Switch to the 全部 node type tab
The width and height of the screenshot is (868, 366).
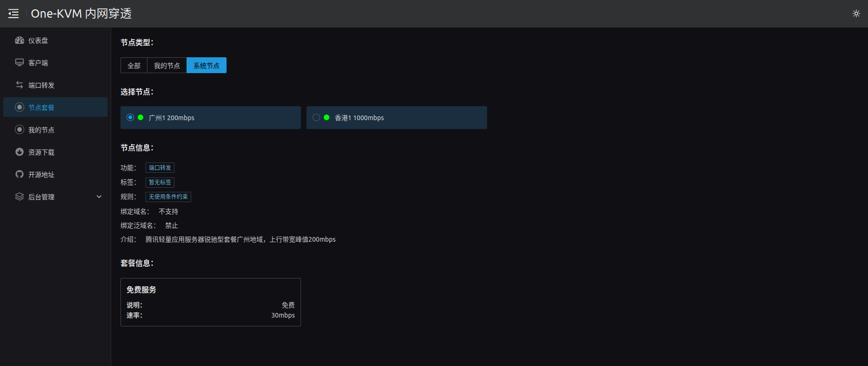pyautogui.click(x=134, y=66)
